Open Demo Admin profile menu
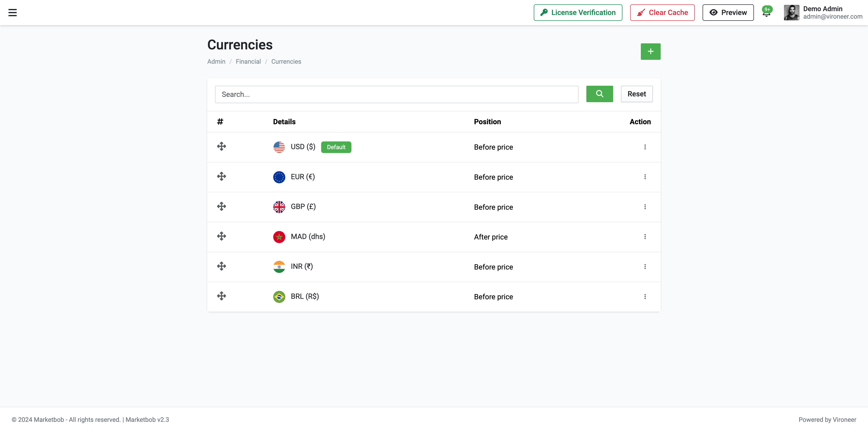Screen dimensions: 868x432 pos(822,12)
